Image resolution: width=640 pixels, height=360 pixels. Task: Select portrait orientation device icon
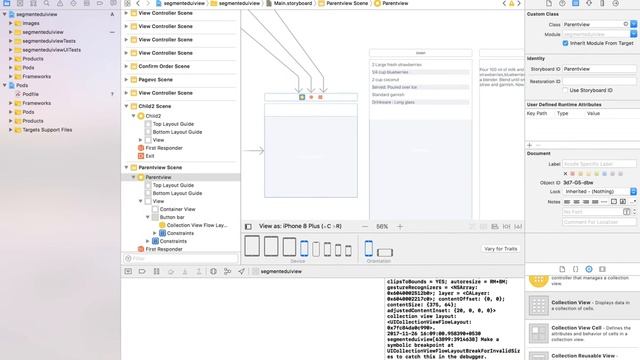click(x=369, y=248)
